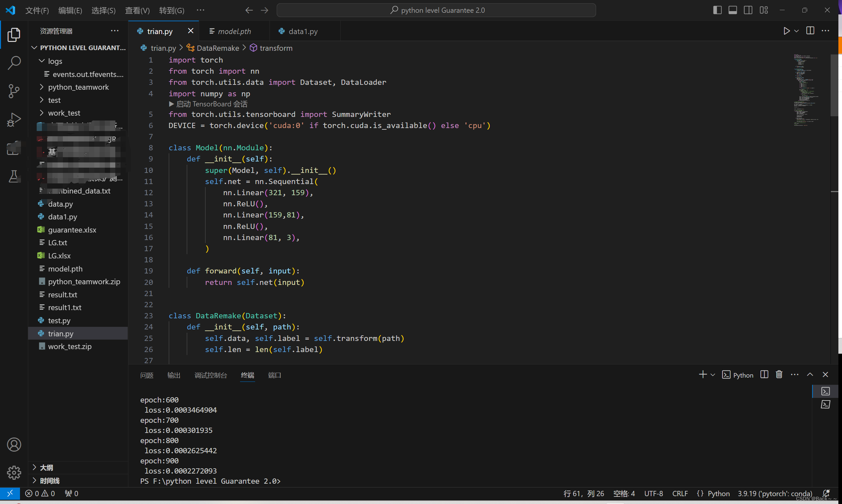Open the Split Editor icon
The image size is (842, 504).
(x=810, y=31)
